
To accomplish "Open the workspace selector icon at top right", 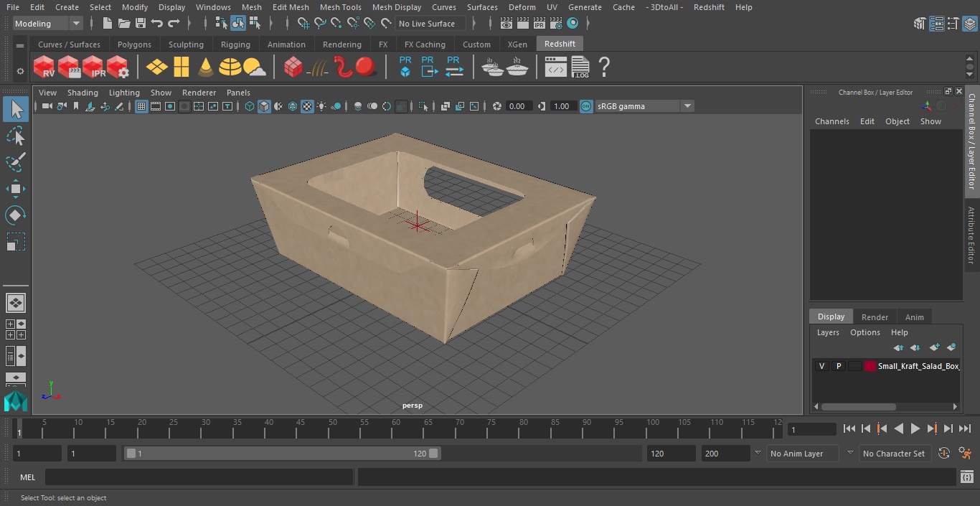I will (969, 24).
